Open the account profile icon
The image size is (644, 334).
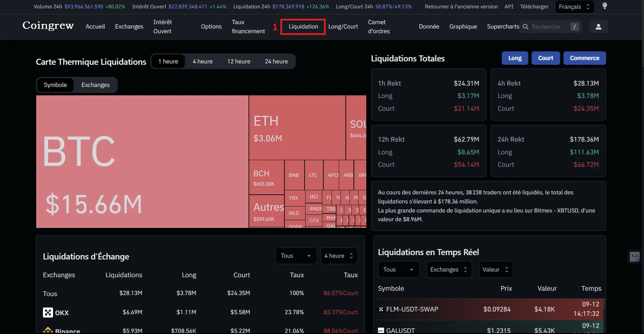coord(598,27)
